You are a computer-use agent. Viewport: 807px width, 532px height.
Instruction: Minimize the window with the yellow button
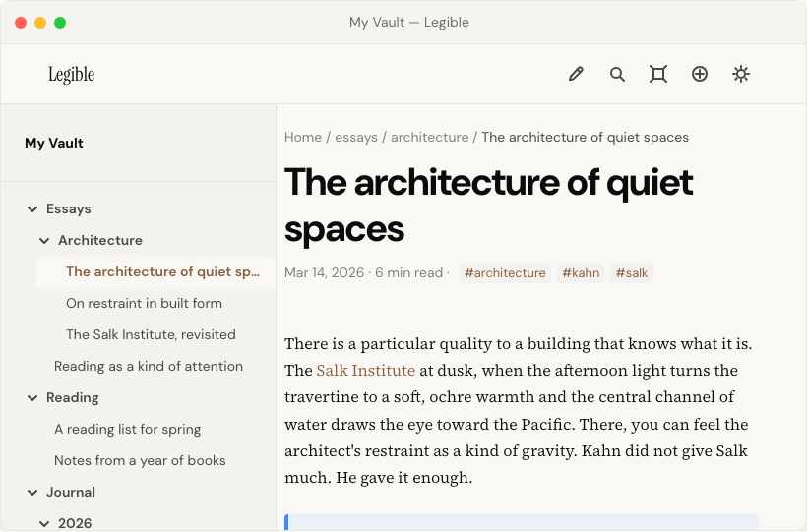(x=40, y=23)
